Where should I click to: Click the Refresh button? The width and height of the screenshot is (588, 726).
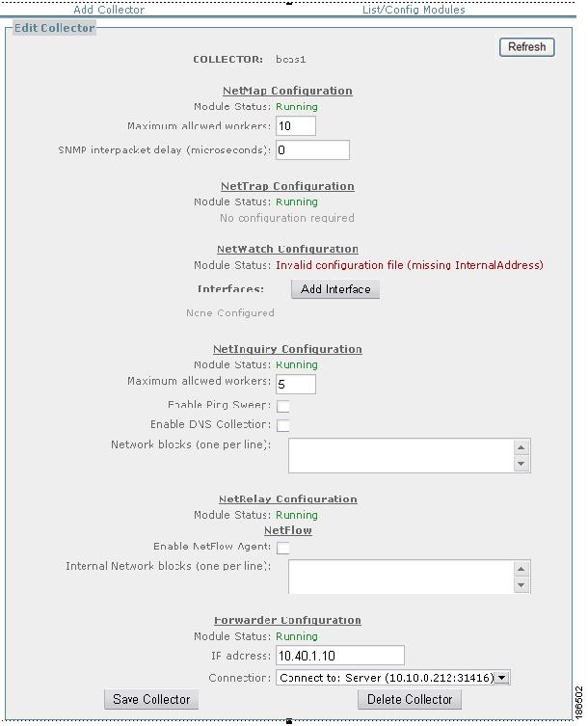click(526, 47)
